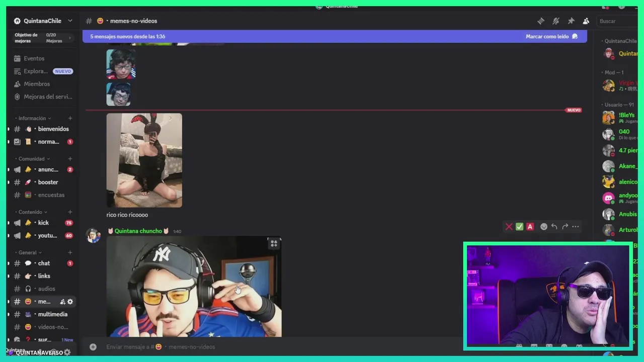
Task: Open user settings gear at bottom
Action: pos(67,352)
